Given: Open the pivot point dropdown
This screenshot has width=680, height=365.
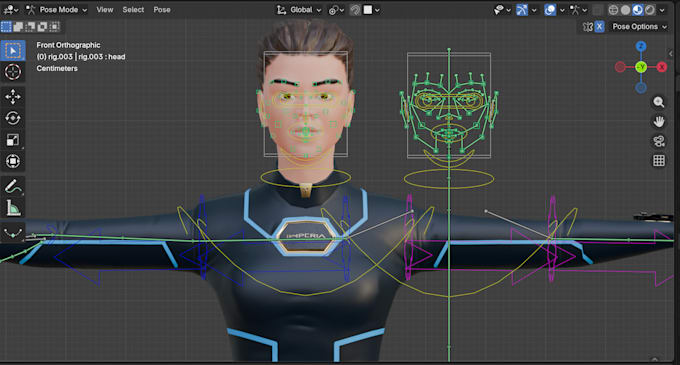Looking at the screenshot, I should [x=336, y=10].
